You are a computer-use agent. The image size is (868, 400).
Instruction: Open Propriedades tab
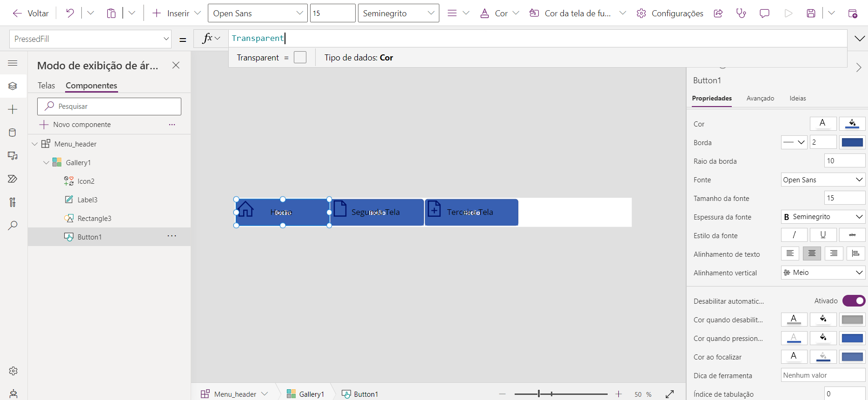tap(712, 99)
